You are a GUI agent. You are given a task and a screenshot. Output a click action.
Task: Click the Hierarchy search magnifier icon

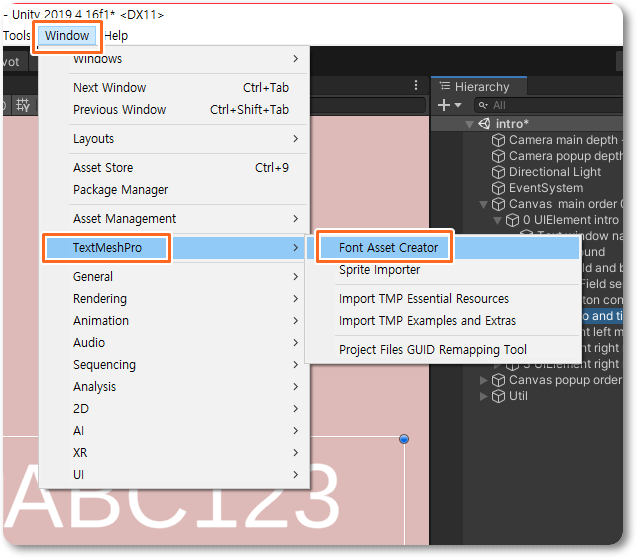[x=483, y=106]
